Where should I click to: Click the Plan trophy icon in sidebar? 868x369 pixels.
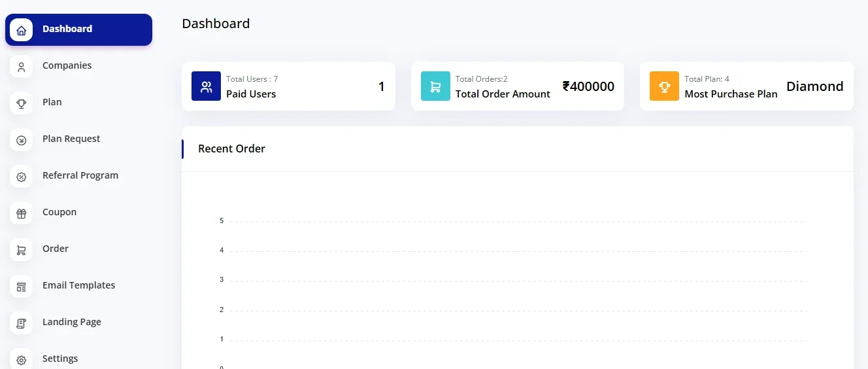(x=22, y=103)
